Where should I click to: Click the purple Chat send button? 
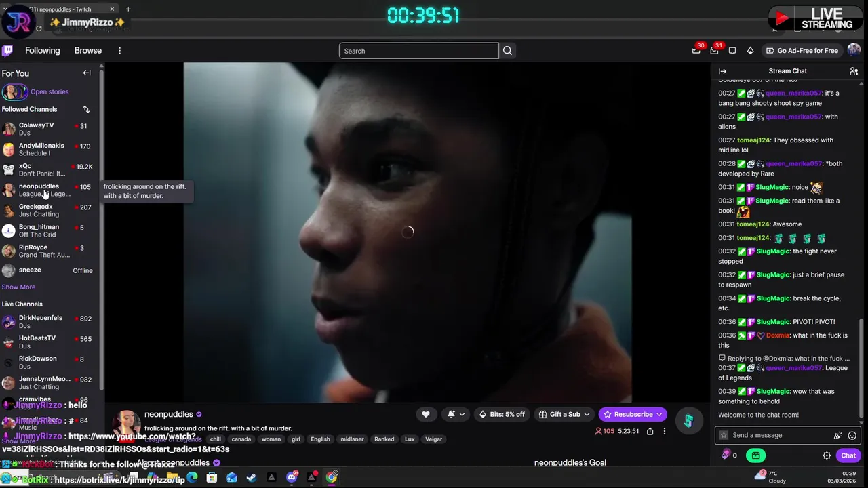tap(848, 455)
